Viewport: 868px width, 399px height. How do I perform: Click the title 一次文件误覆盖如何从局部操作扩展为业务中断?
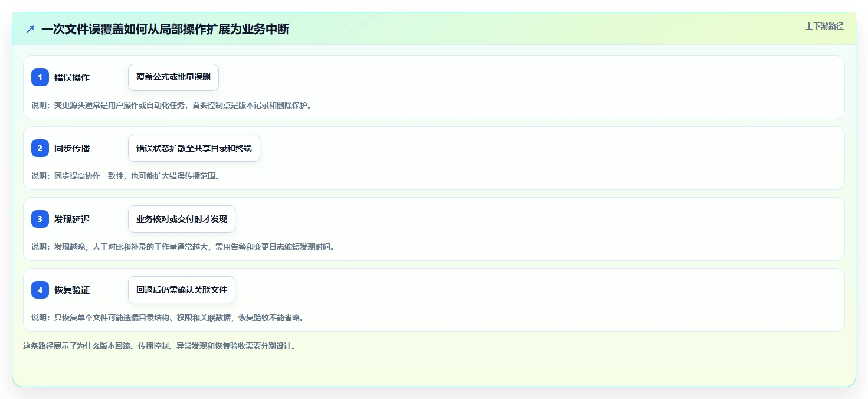[x=165, y=29]
